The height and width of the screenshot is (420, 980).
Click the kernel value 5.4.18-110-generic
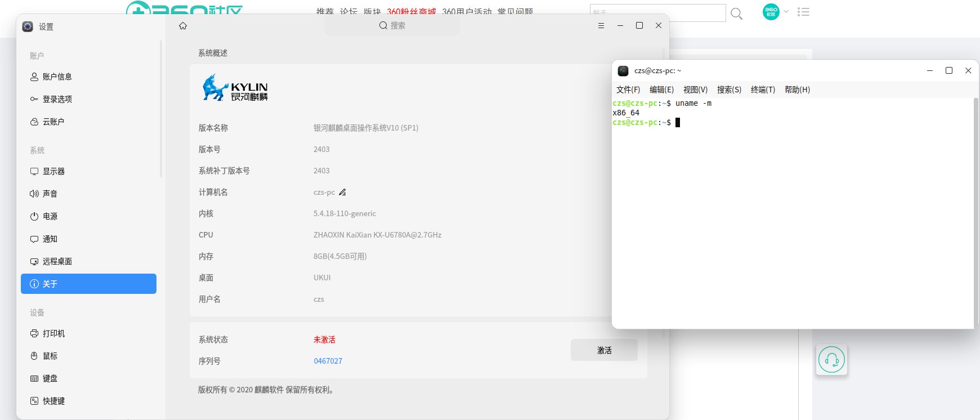tap(344, 214)
